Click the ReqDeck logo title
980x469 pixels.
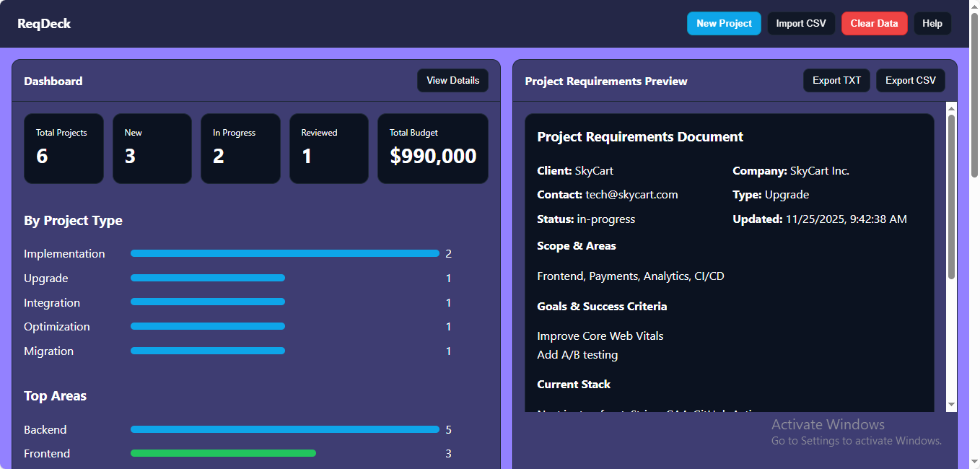[44, 24]
